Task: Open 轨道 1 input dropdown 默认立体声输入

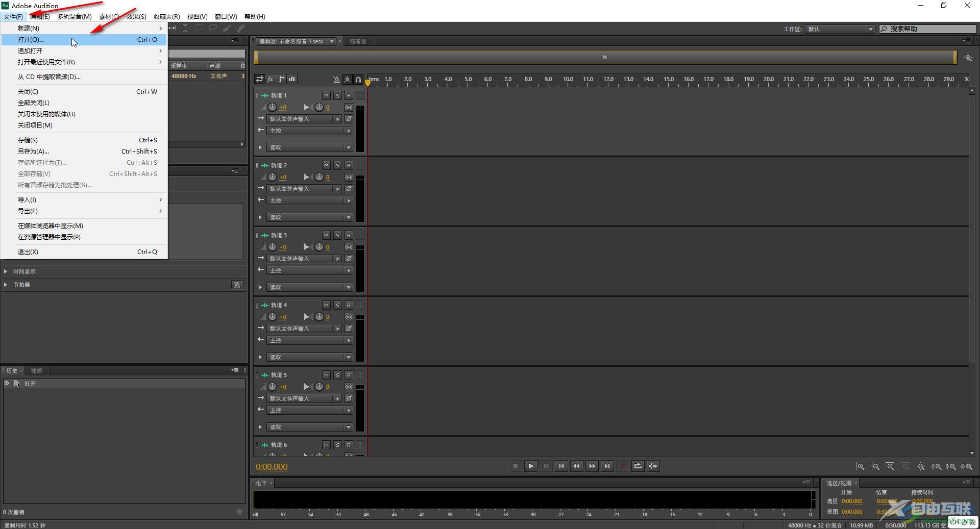Action: tap(304, 119)
